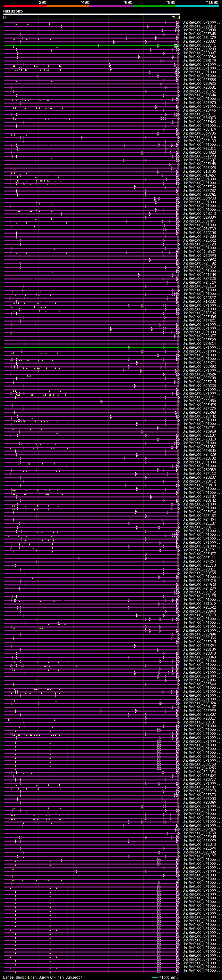Click the white query sequence bar
The image size is (222, 980).
click(92, 15)
